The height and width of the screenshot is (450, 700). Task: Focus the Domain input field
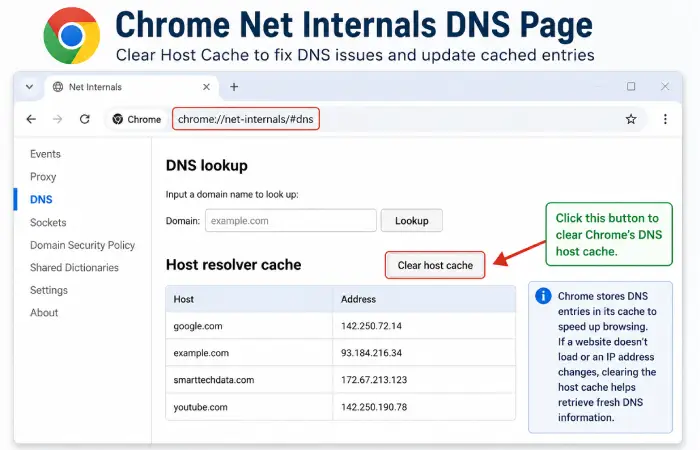pyautogui.click(x=291, y=221)
